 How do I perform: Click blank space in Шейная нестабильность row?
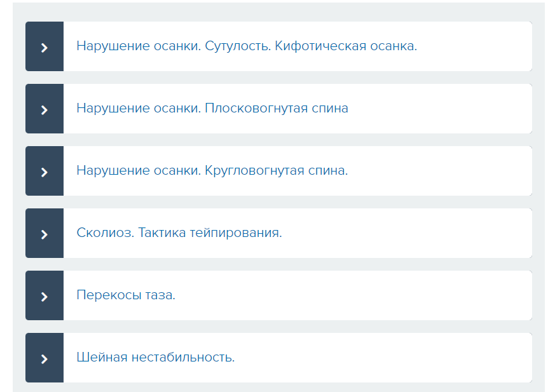382,358
